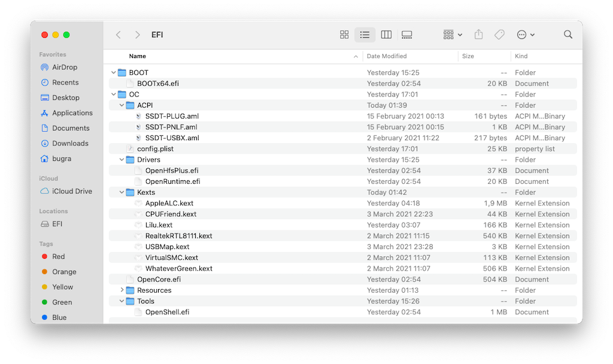This screenshot has width=613, height=364.
Task: Select AppleALC.kext
Action: pos(343,204)
